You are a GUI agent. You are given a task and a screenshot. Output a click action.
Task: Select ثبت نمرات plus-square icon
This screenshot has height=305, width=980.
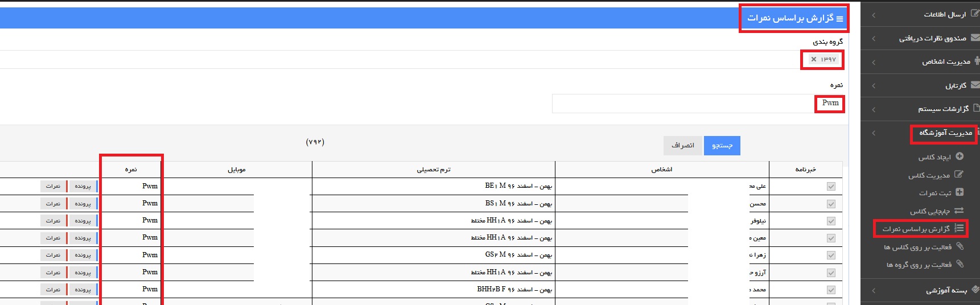(x=959, y=192)
